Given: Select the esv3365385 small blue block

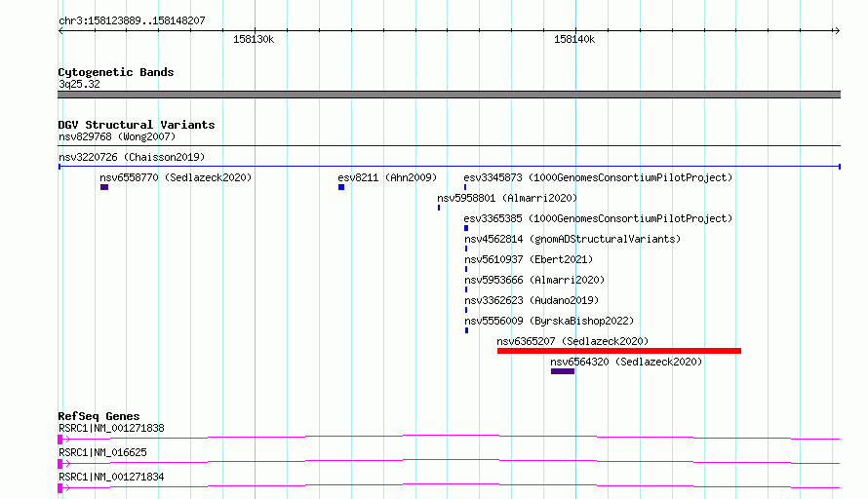Looking at the screenshot, I should [x=466, y=228].
